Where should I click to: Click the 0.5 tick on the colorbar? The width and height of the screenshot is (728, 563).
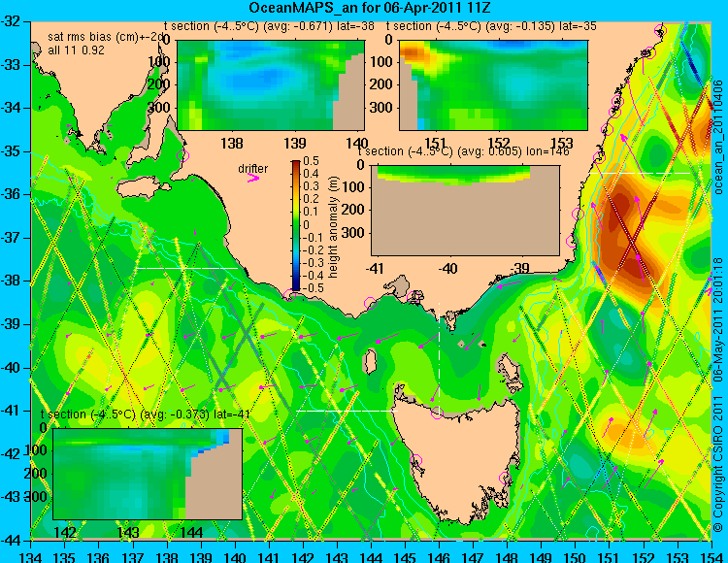click(311, 161)
